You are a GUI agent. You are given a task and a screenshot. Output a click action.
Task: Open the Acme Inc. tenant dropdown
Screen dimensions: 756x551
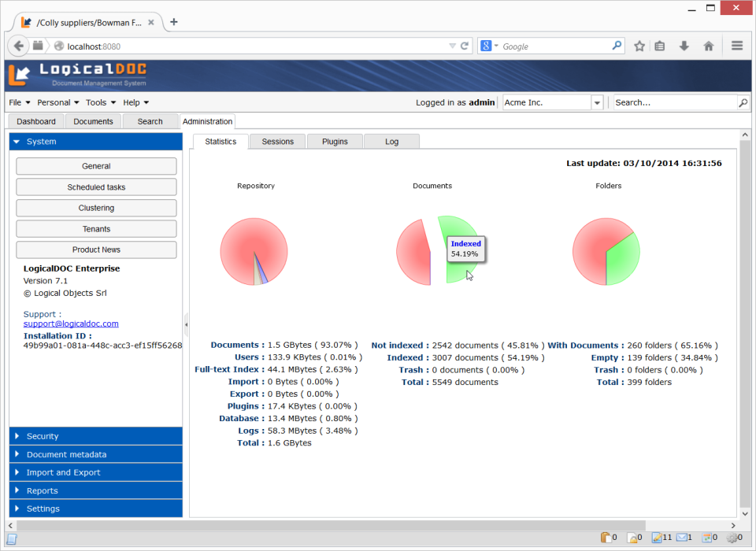(x=596, y=102)
